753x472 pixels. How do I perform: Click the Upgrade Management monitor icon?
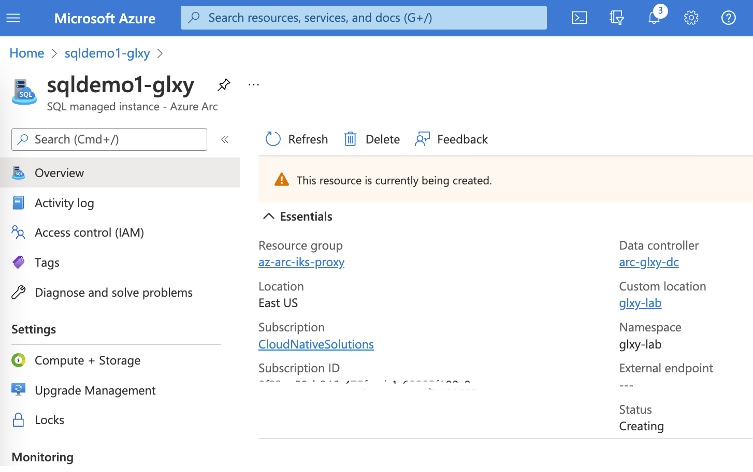pyautogui.click(x=18, y=390)
